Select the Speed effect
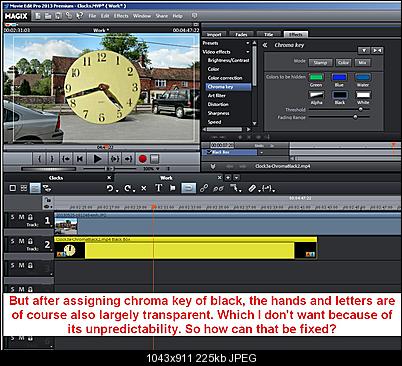 click(x=214, y=122)
